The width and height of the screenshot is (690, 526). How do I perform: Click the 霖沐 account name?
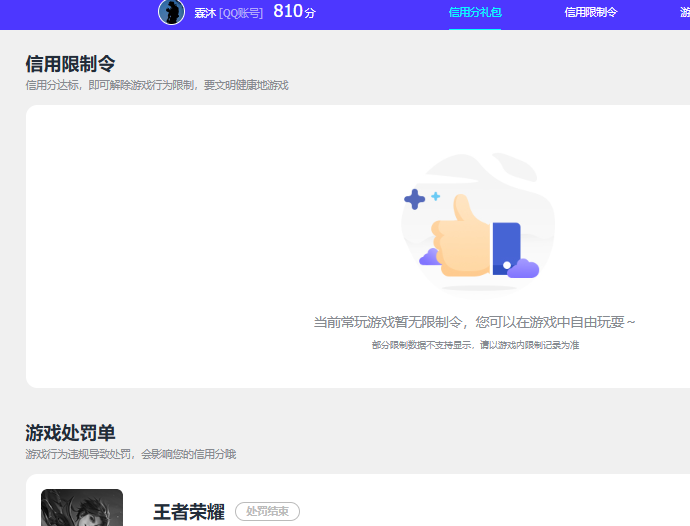click(x=205, y=13)
